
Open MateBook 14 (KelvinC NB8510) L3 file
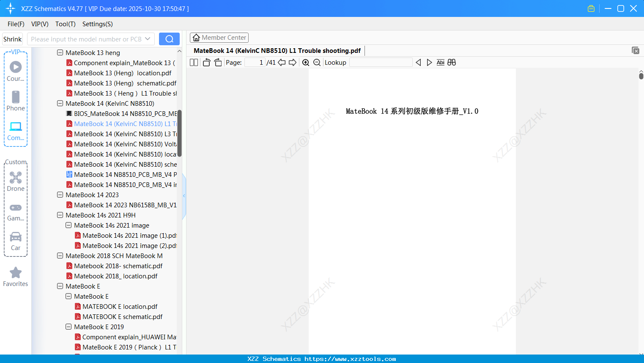tap(121, 134)
